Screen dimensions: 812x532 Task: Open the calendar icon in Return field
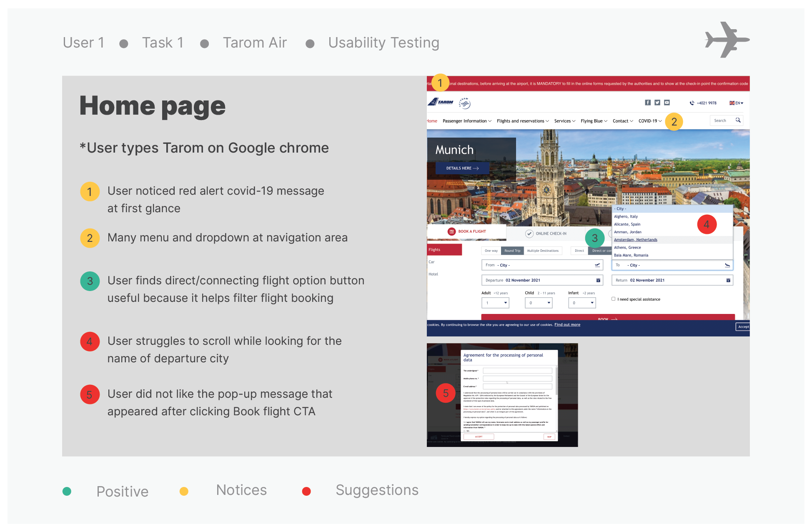coord(728,280)
